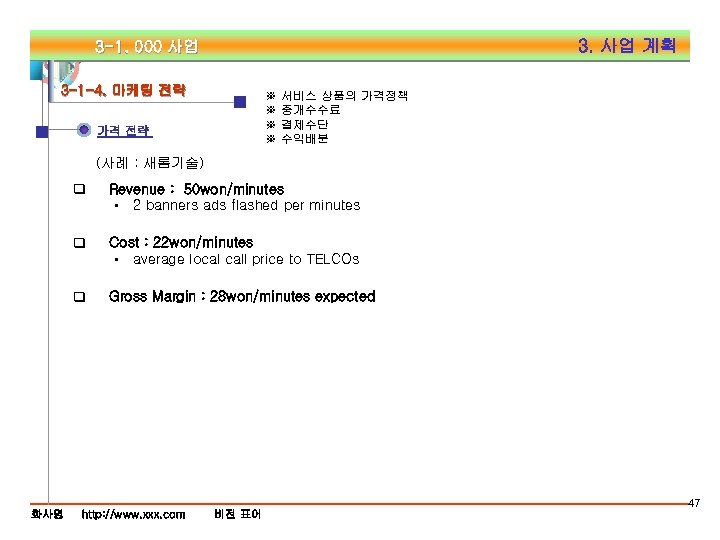This screenshot has width=720, height=540.
Task: Select the note '결제수단'
Action: (x=304, y=124)
